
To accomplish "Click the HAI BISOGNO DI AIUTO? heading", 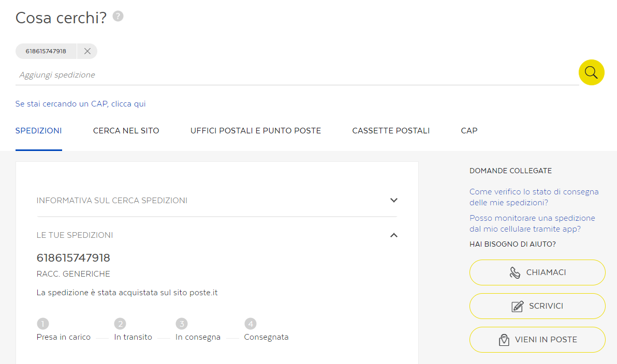I will [512, 245].
